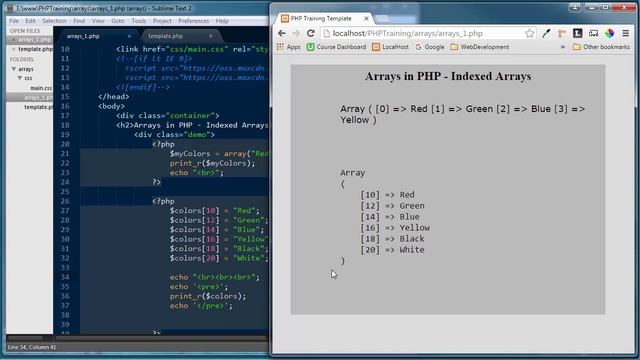Go back in Chrome browser
The width and height of the screenshot is (640, 360).
tap(282, 33)
